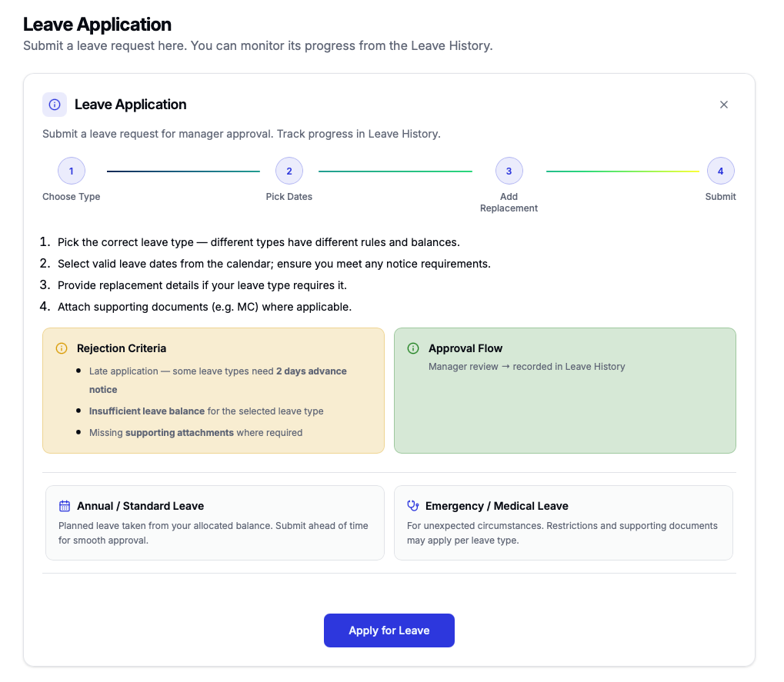Select step 4 Submit circle
Image resolution: width=784 pixels, height=682 pixels.
click(720, 171)
